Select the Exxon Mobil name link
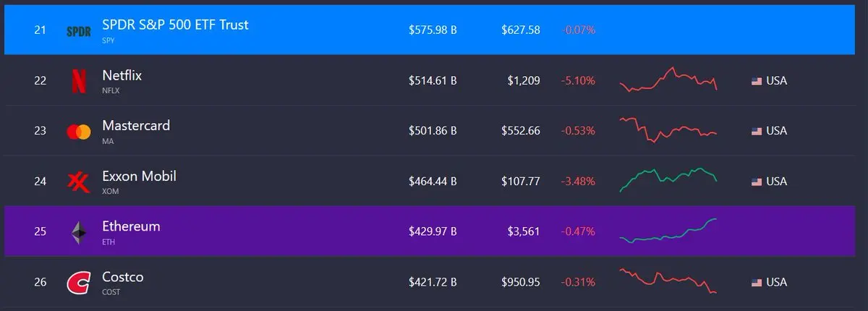The width and height of the screenshot is (868, 311). pyautogui.click(x=139, y=176)
